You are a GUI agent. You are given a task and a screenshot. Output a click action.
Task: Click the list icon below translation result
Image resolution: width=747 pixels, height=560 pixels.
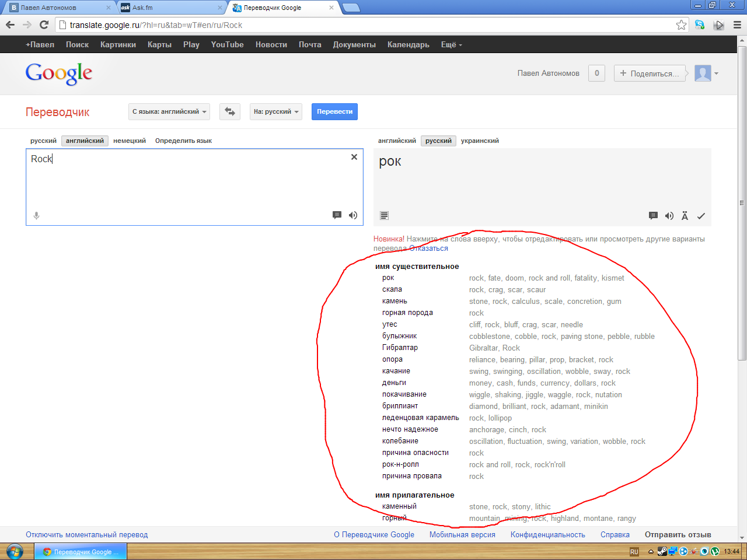[384, 215]
